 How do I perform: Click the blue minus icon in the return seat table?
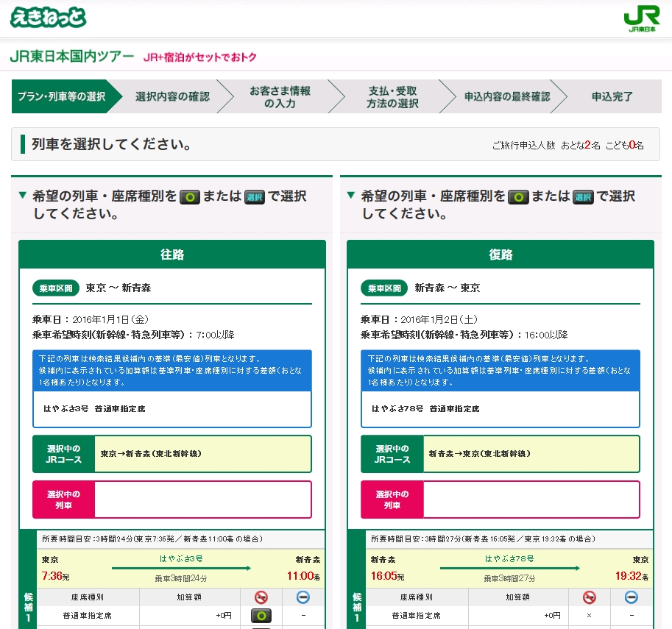pos(632,597)
